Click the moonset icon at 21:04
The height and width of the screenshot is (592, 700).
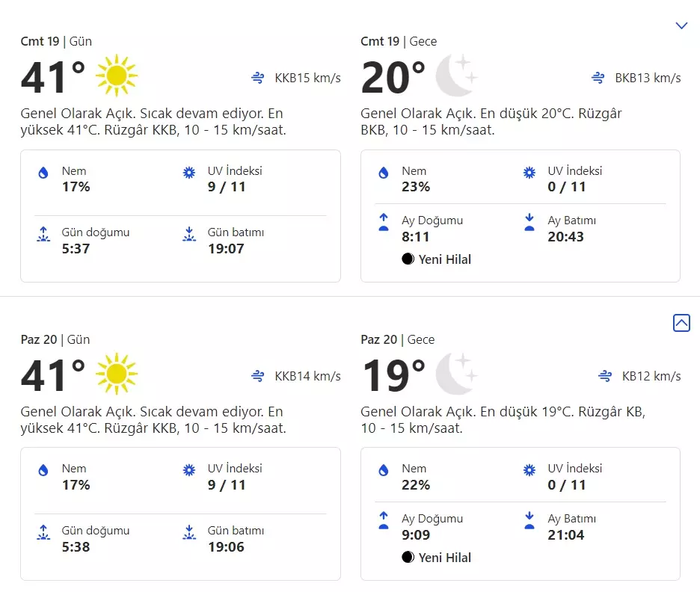[x=529, y=520]
